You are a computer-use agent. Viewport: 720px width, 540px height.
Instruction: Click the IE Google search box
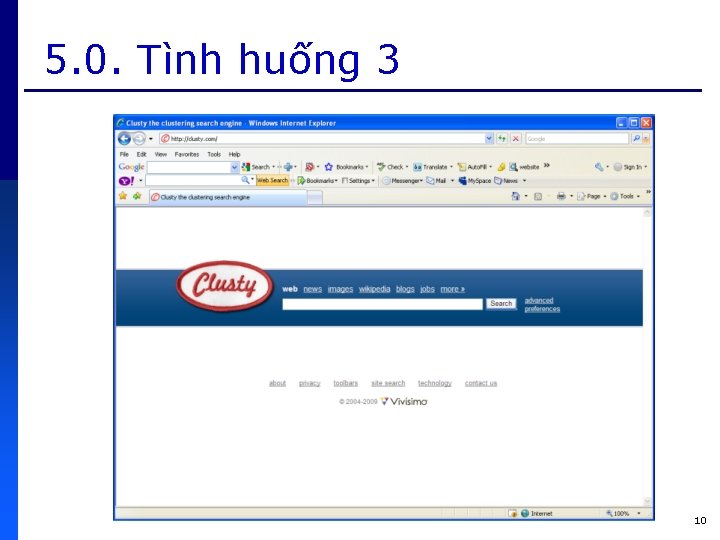tap(577, 138)
